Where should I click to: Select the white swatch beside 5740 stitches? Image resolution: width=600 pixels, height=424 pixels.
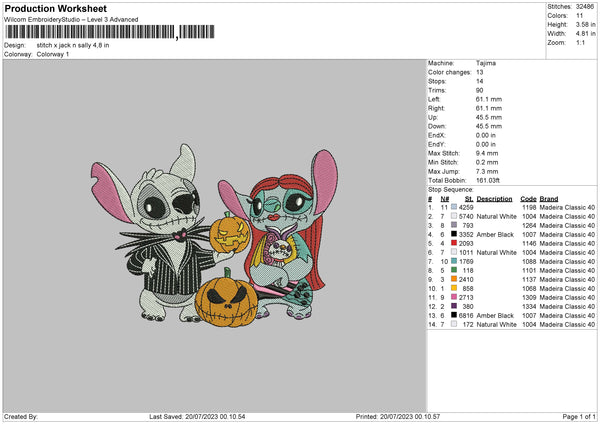click(454, 216)
